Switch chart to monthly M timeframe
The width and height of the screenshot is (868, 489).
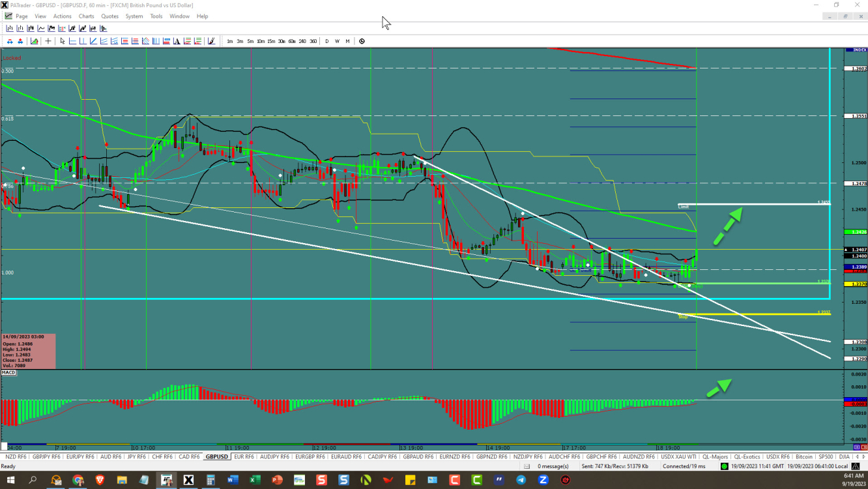(347, 41)
